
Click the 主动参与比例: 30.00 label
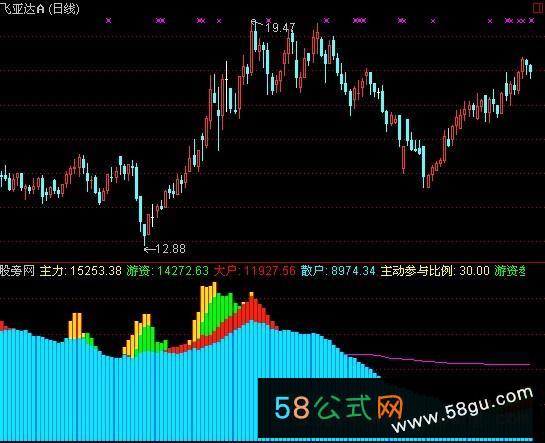click(x=435, y=271)
